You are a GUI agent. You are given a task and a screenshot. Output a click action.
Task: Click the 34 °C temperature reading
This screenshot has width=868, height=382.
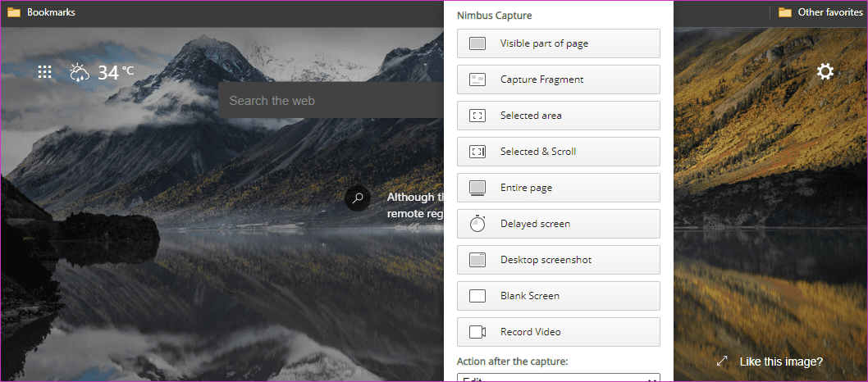(x=116, y=72)
